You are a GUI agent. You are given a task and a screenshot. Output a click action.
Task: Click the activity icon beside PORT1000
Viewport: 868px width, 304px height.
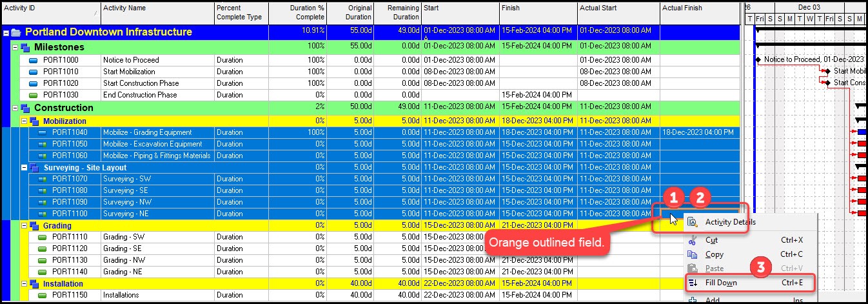34,60
